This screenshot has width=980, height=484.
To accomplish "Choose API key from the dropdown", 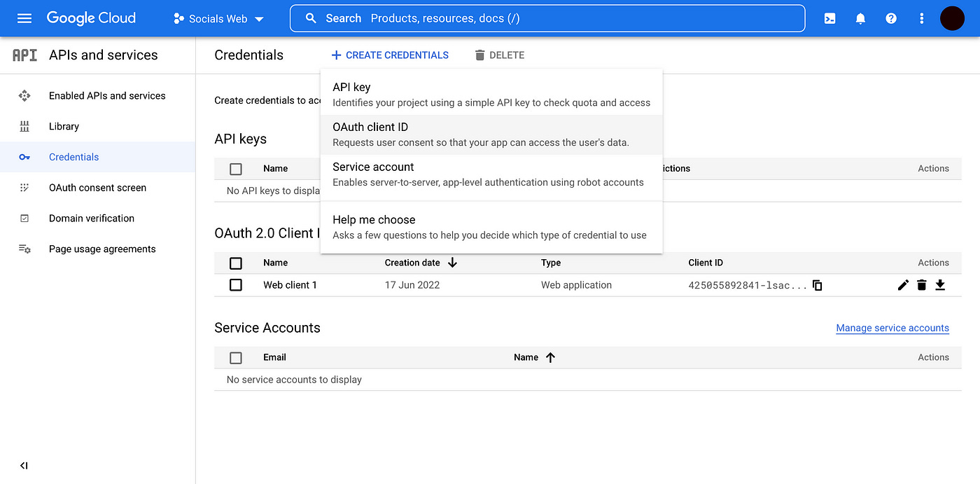I will pos(491,95).
